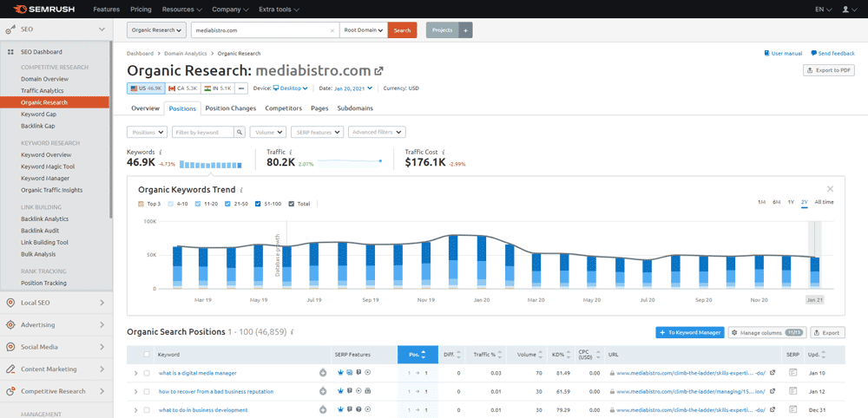Click Keywords info icon

coord(161,152)
